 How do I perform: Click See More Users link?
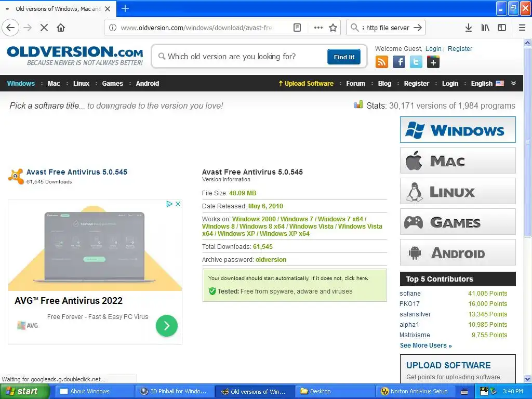click(426, 345)
